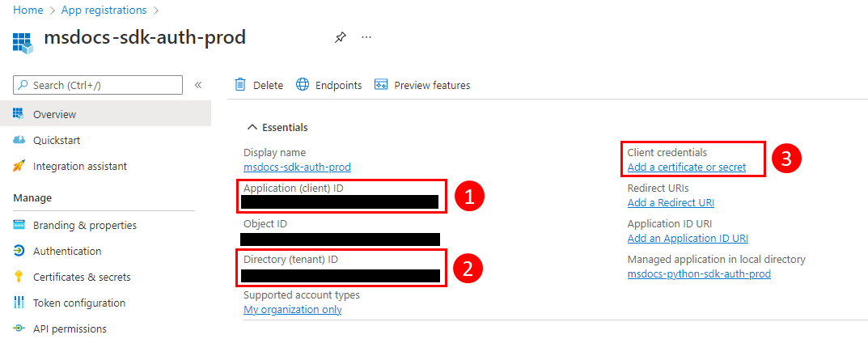The width and height of the screenshot is (868, 339).
Task: Go to Home breadcrumb
Action: click(x=28, y=10)
